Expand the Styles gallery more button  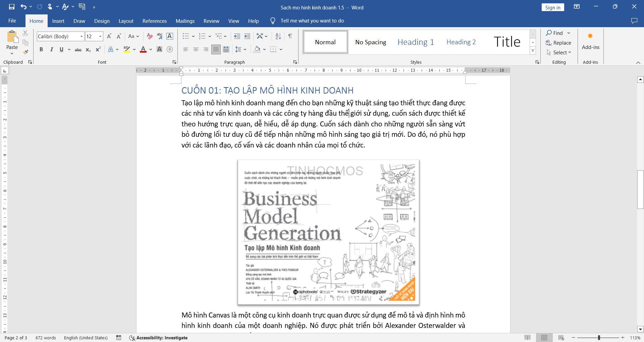[x=533, y=51]
